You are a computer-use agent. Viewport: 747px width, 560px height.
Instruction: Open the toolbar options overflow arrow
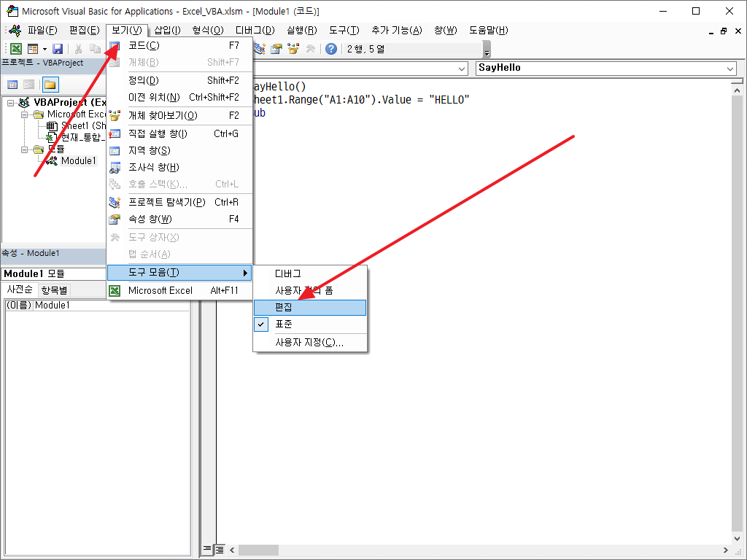(x=487, y=50)
